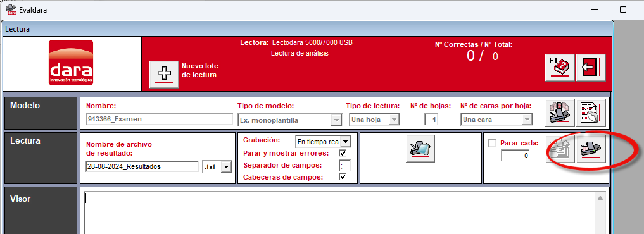Click the Lectura de análisis text
This screenshot has height=234, width=644.
click(300, 53)
